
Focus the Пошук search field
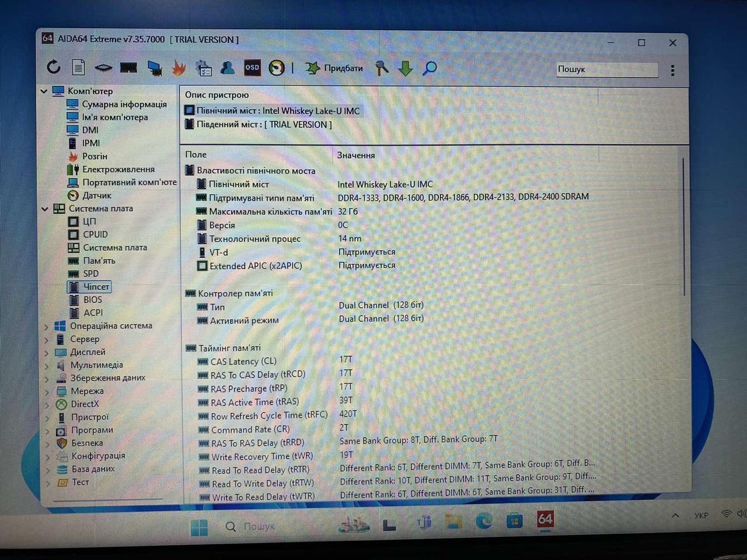(606, 69)
